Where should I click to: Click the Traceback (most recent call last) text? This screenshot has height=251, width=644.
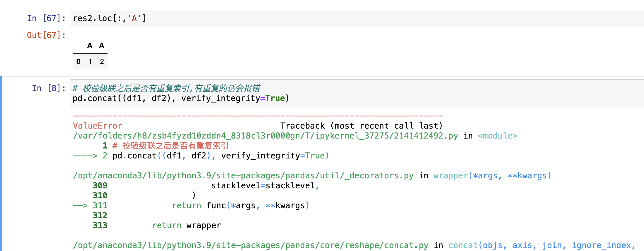(x=361, y=126)
